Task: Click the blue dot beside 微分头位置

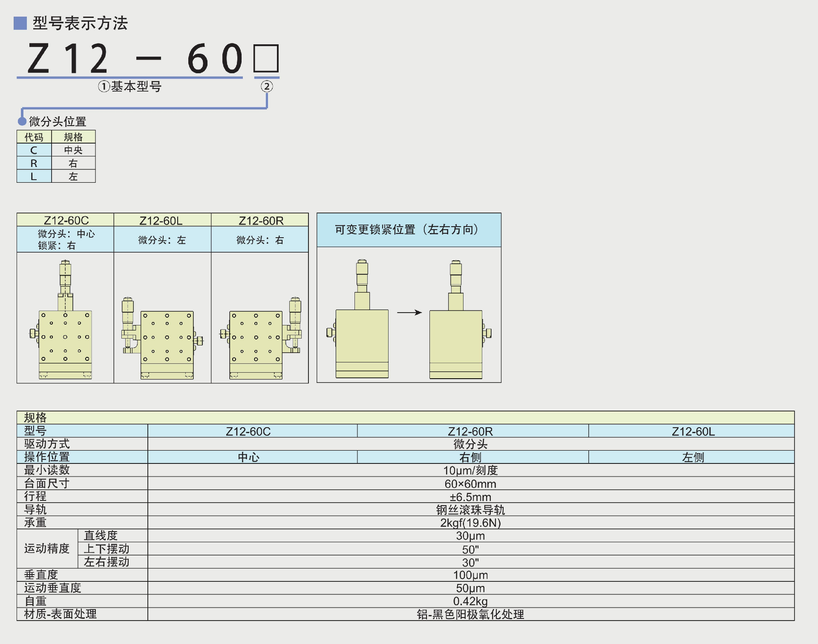Action: (22, 121)
